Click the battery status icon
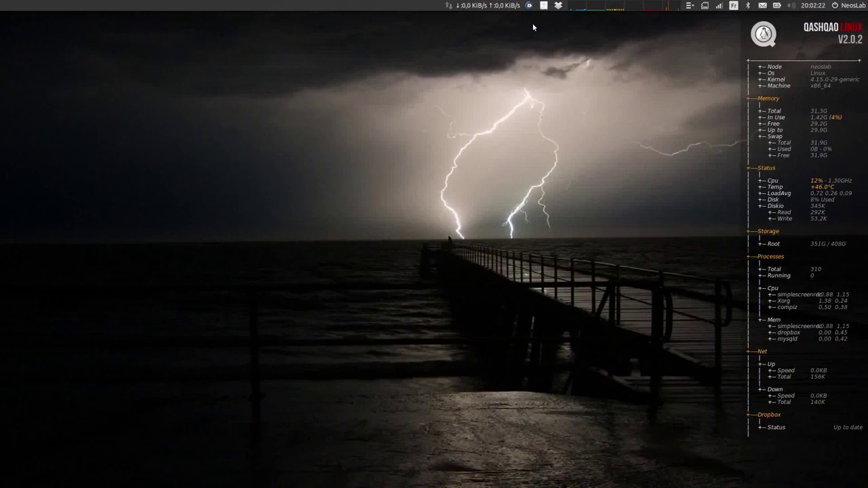 pyautogui.click(x=777, y=5)
